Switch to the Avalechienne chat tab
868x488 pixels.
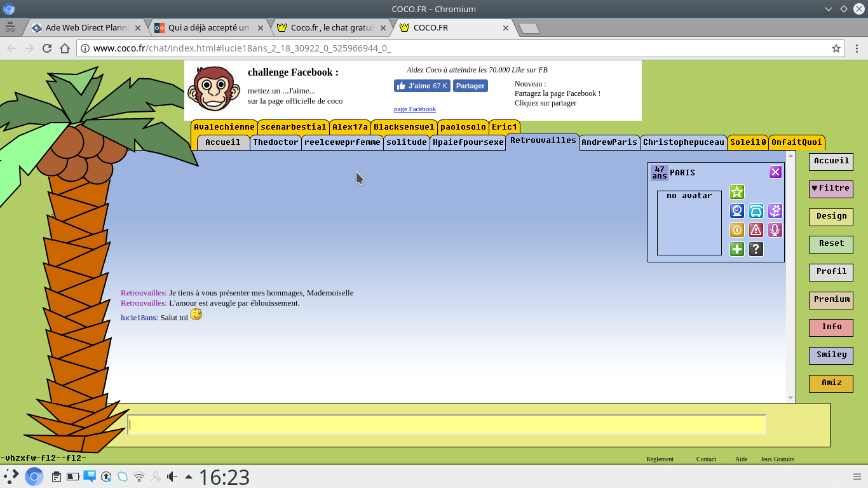(x=224, y=127)
